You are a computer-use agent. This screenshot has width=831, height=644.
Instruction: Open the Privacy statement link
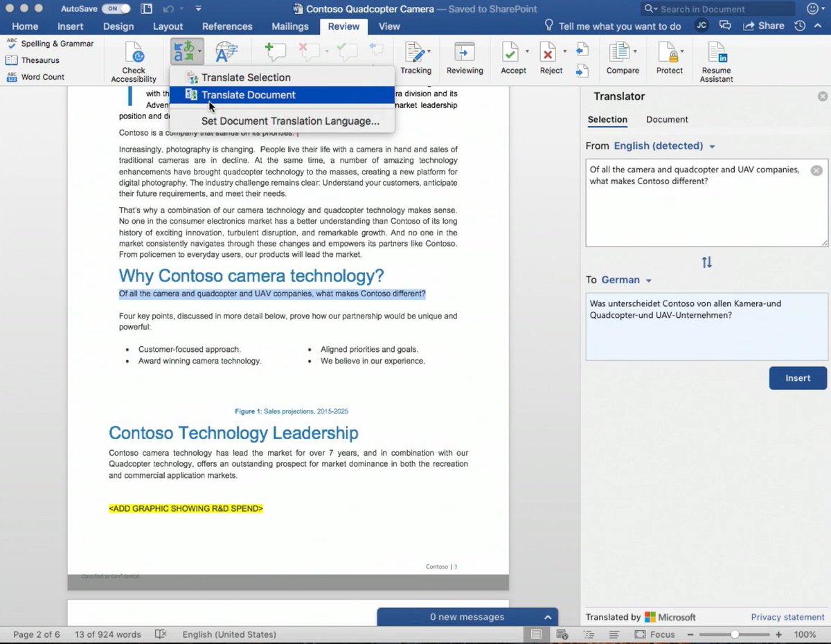(x=788, y=617)
